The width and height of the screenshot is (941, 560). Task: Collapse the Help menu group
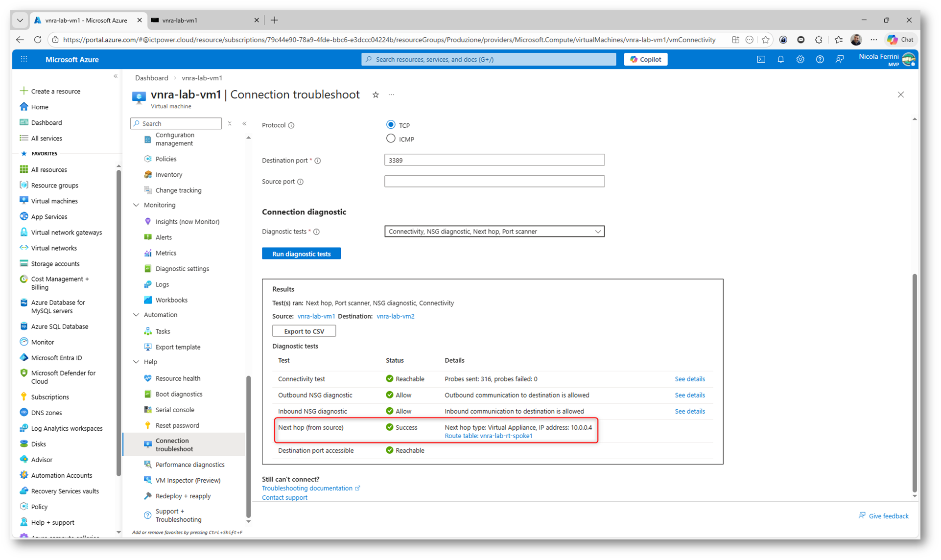(136, 362)
